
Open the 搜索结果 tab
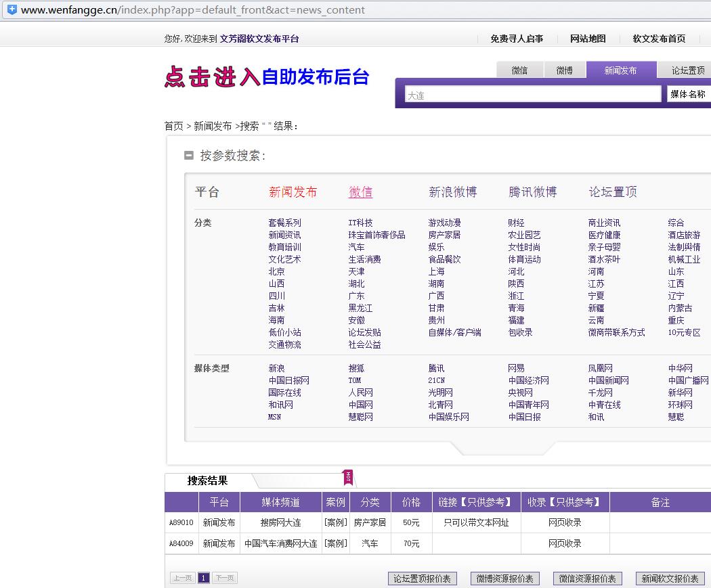tap(208, 480)
